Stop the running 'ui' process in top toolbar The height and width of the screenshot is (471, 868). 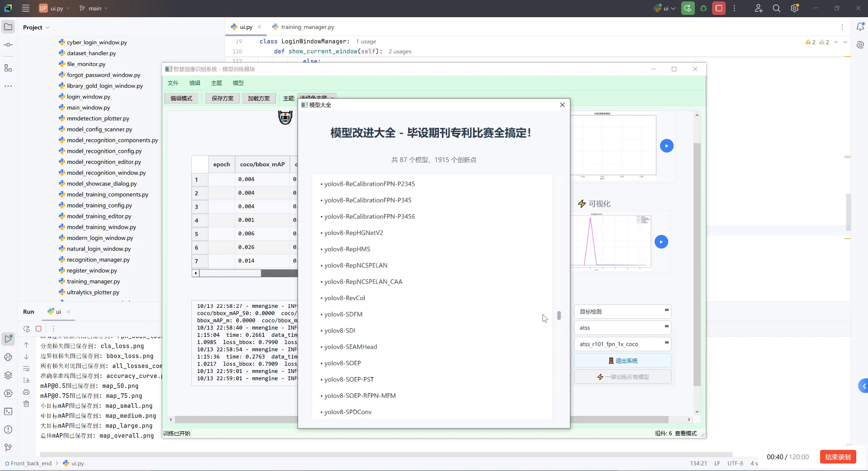tap(719, 8)
